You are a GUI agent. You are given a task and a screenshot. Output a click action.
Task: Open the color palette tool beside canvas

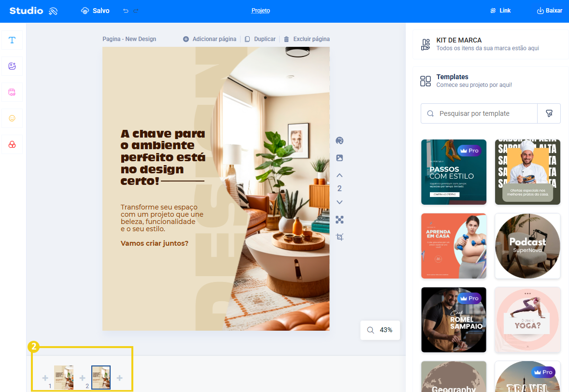coord(340,140)
